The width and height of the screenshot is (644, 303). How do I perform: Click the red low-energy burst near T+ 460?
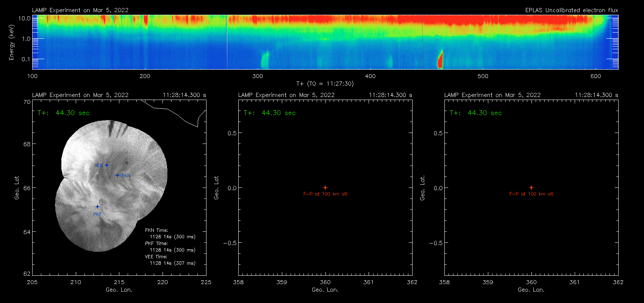(440, 59)
